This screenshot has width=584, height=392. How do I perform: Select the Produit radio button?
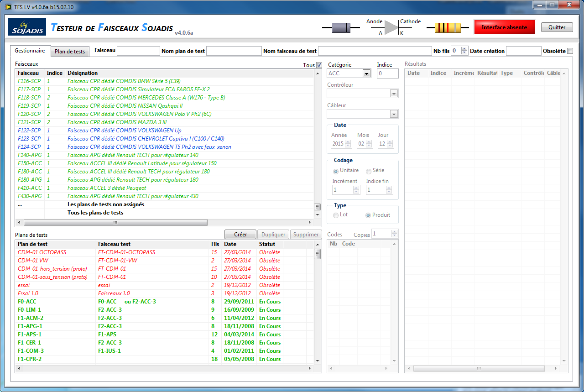click(x=368, y=215)
